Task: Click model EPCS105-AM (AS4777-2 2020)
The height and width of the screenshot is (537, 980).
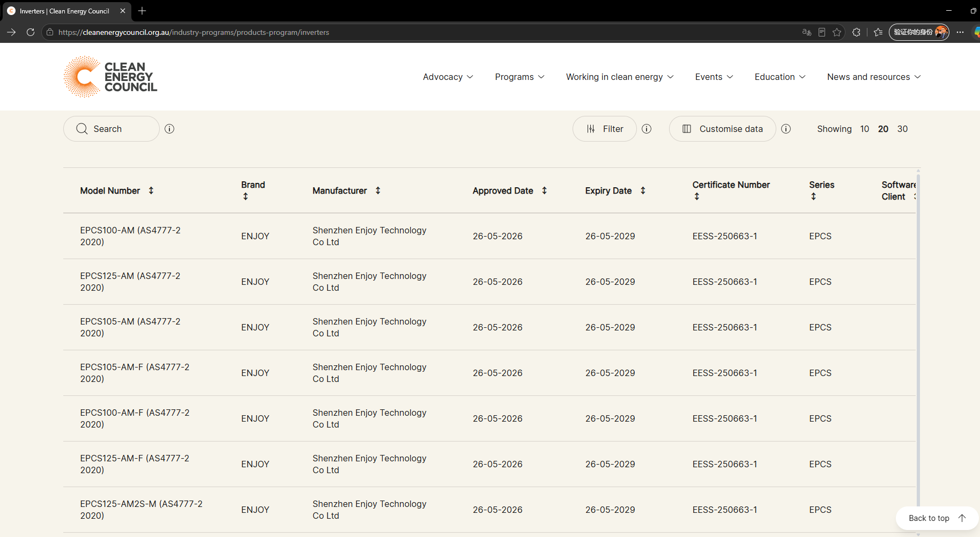Action: click(130, 327)
